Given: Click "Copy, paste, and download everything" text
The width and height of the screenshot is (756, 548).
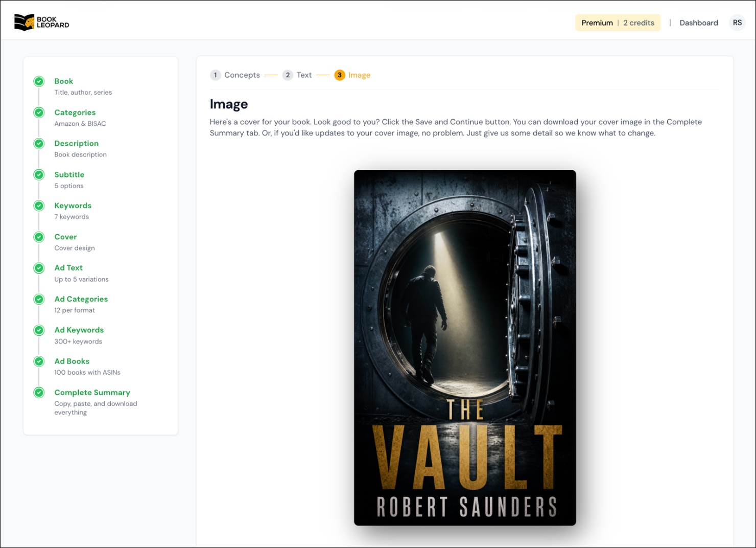Looking at the screenshot, I should pyautogui.click(x=96, y=408).
